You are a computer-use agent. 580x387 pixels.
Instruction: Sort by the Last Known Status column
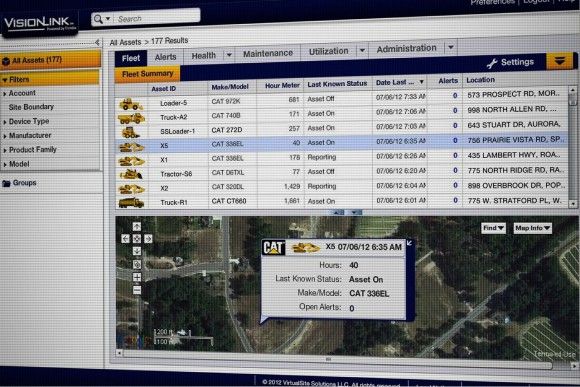tap(337, 84)
